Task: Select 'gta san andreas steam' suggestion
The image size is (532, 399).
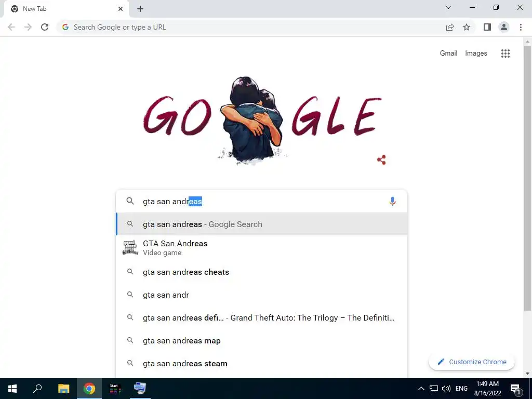Action: click(x=262, y=363)
